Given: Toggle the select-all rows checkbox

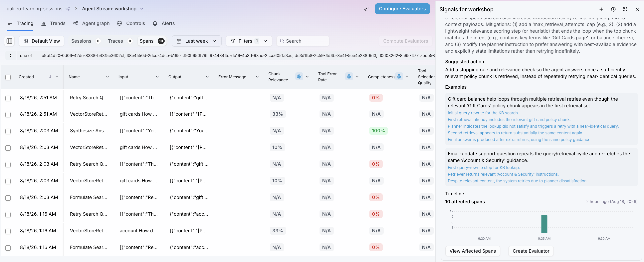Looking at the screenshot, I should 8,77.
